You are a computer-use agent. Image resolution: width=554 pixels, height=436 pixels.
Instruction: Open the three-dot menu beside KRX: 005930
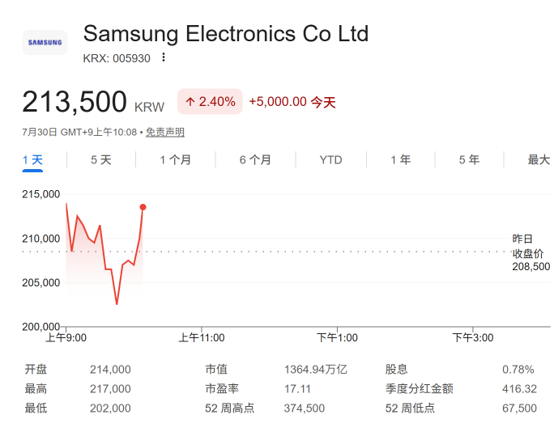pos(163,57)
